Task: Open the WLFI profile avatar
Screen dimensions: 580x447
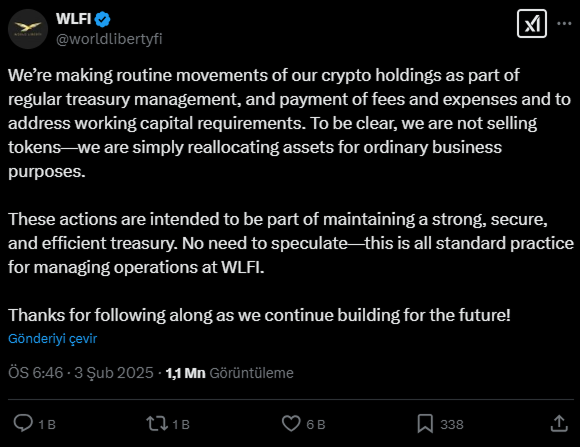Action: (x=28, y=29)
